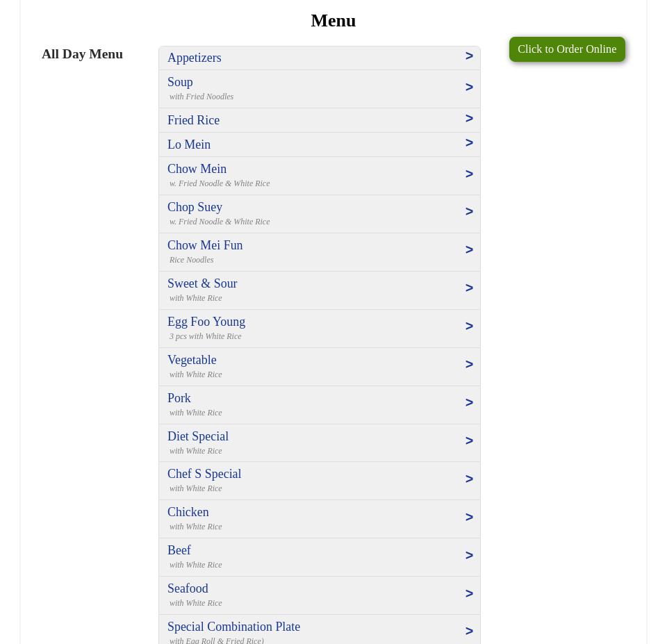Open the Soup with Fried Noodles section
The width and height of the screenshot is (667, 644).
tap(181, 83)
